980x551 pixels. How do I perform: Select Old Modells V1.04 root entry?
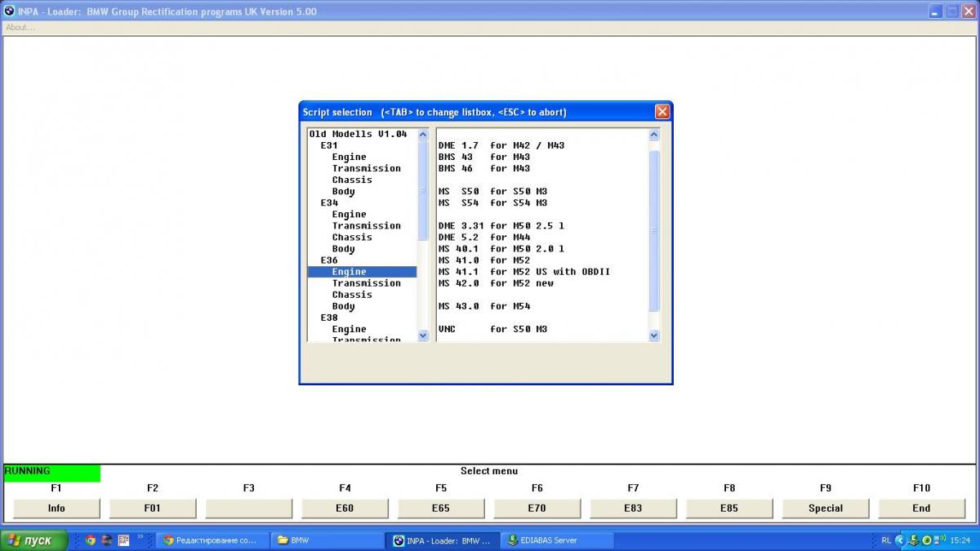(x=358, y=134)
